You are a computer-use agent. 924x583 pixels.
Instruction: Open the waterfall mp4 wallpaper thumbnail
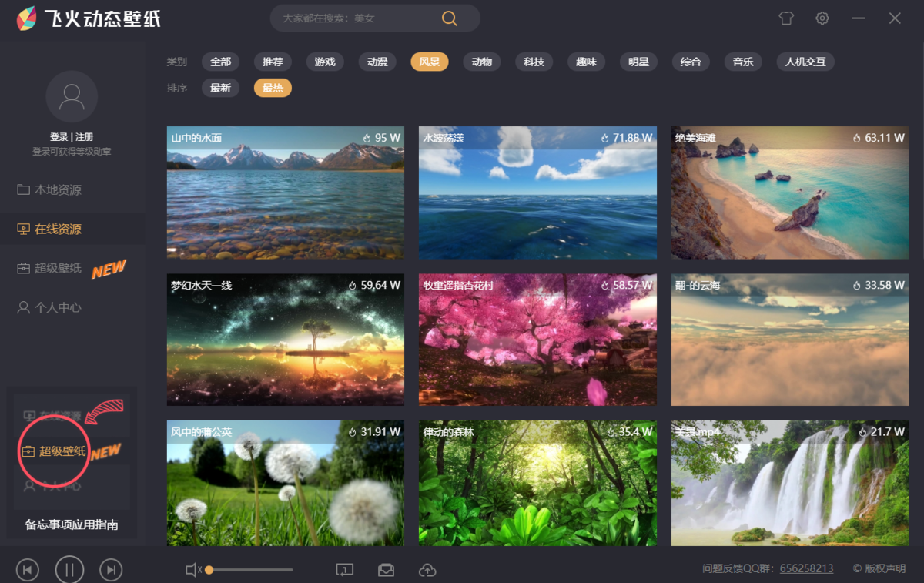click(790, 483)
